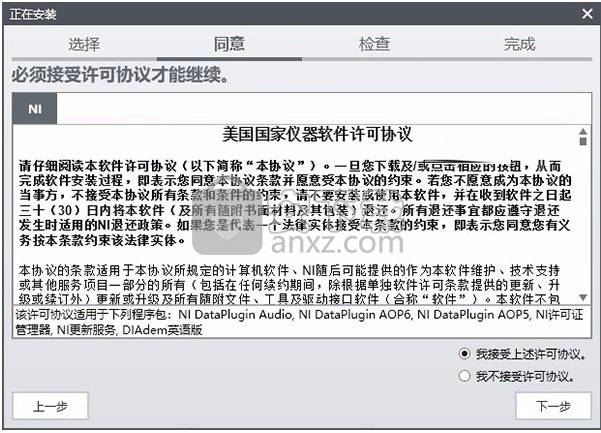Jump to the 完成 step tab
Image resolution: width=601 pixels, height=433 pixels.
tap(519, 44)
